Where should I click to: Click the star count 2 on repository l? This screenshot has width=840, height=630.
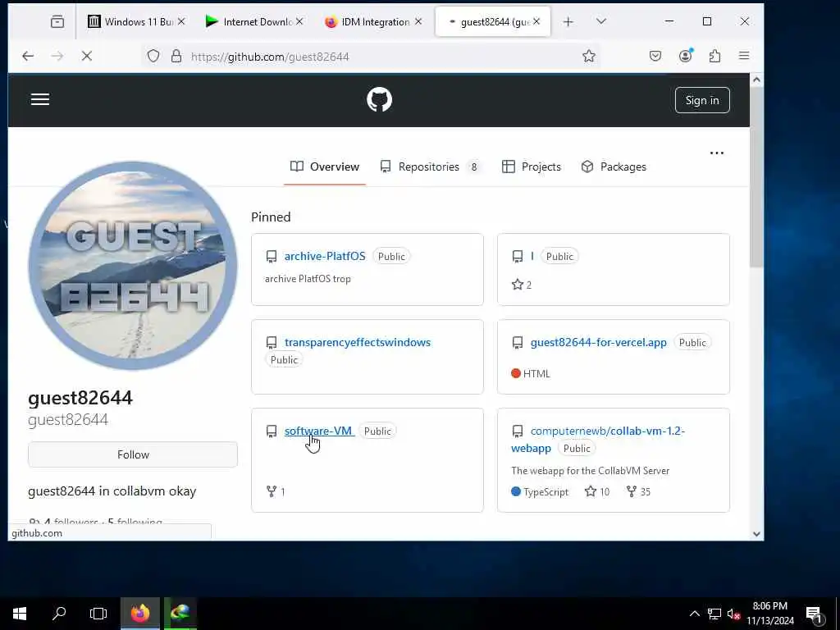pyautogui.click(x=522, y=285)
